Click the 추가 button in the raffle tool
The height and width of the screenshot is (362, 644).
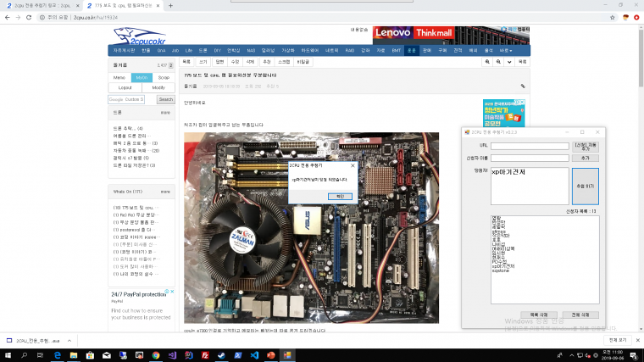click(586, 159)
